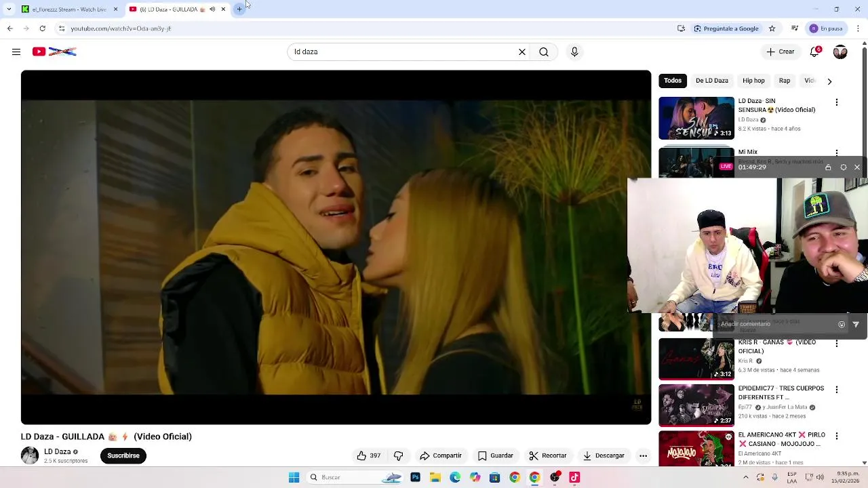This screenshot has width=868, height=488.
Task: Expand the Chrome tab search dropdown
Action: (x=9, y=9)
